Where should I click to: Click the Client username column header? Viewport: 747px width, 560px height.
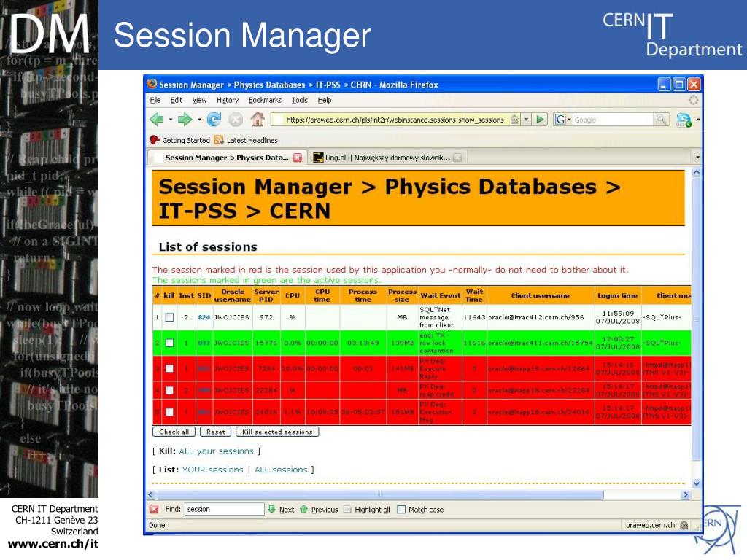[x=541, y=295]
